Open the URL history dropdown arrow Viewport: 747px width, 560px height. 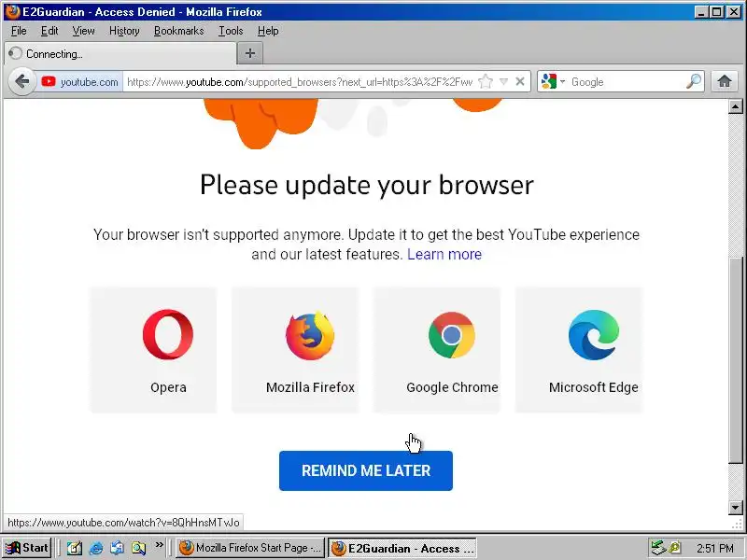click(503, 81)
